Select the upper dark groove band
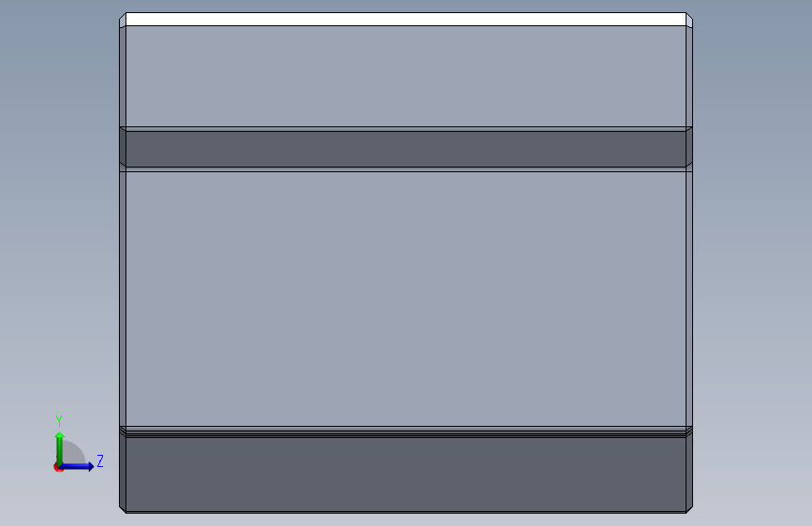 click(x=406, y=149)
